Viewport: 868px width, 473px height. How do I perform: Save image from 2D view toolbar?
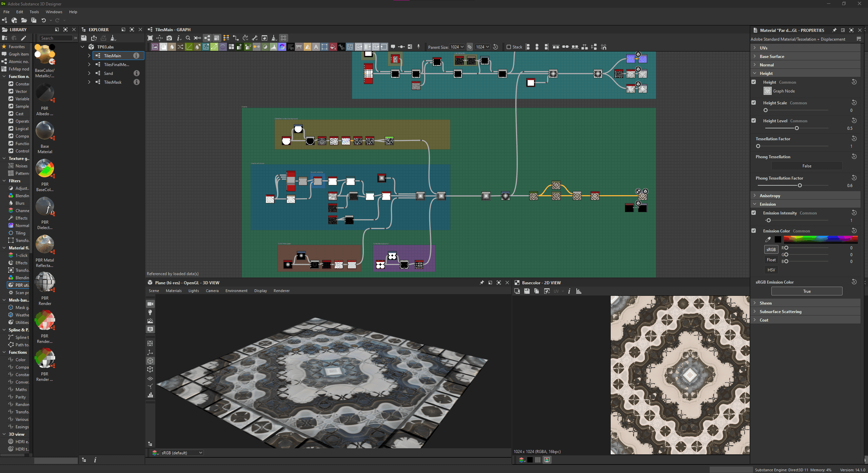click(x=527, y=291)
